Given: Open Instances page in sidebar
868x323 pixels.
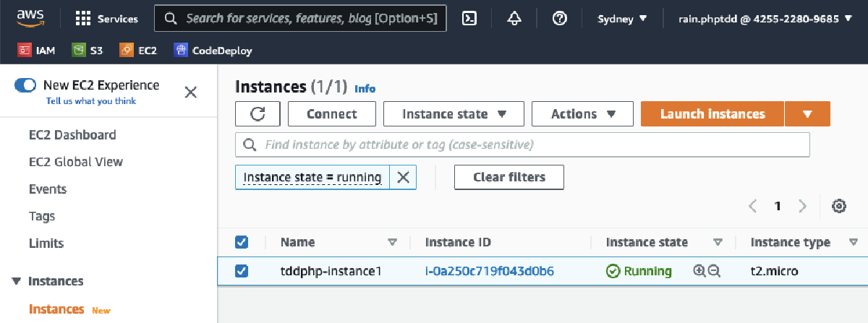Looking at the screenshot, I should [x=56, y=309].
